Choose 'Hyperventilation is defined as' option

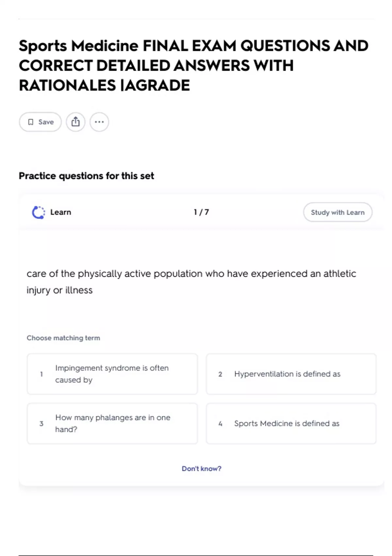coord(291,374)
